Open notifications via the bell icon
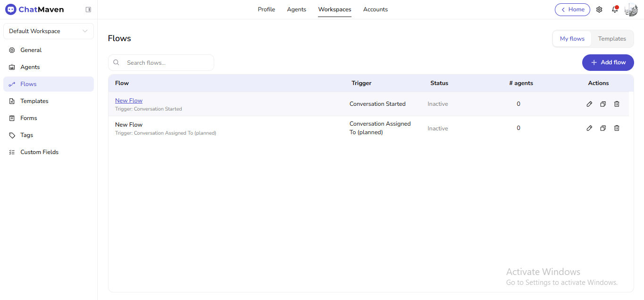The width and height of the screenshot is (644, 300). (x=615, y=9)
